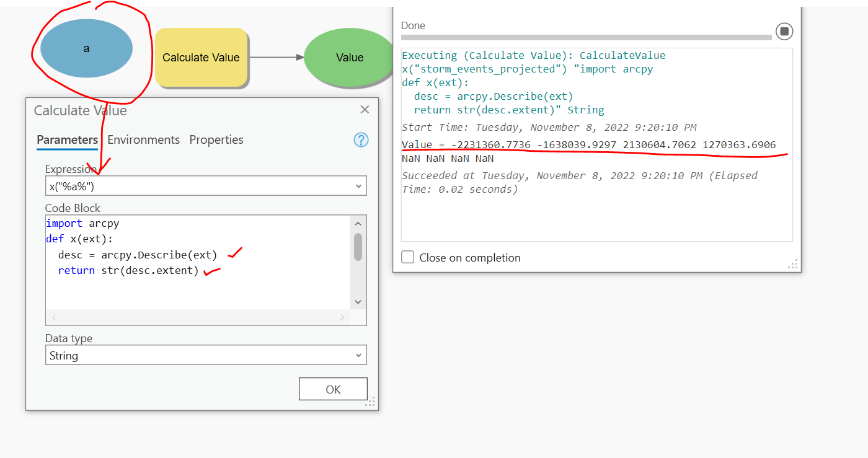This screenshot has width=868, height=458.
Task: Click the results window resize grip
Action: coord(793,265)
